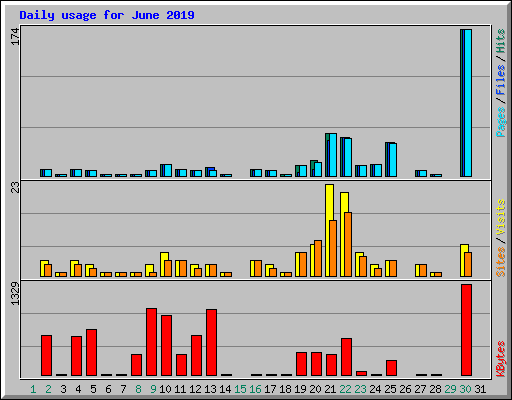Image resolution: width=512 pixels, height=400 pixels.
Task: Select the tallest yellow Visits bar for day 21
Action: (x=329, y=230)
